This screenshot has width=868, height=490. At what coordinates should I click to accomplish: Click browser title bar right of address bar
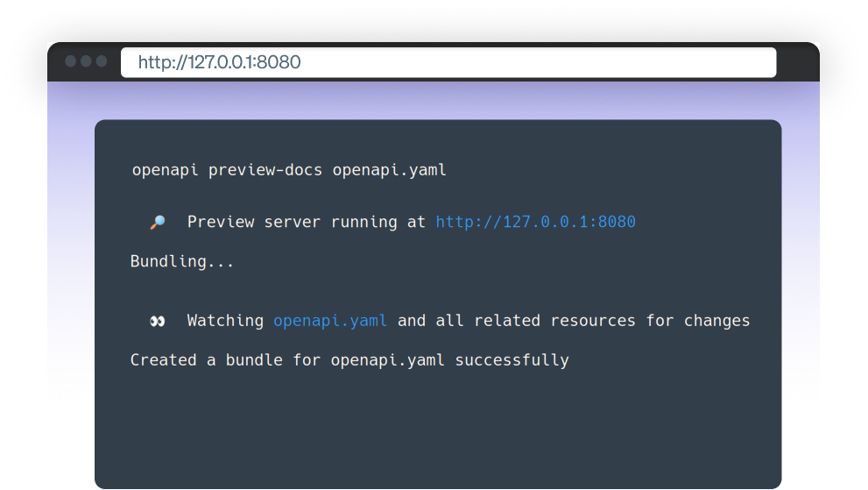797,62
